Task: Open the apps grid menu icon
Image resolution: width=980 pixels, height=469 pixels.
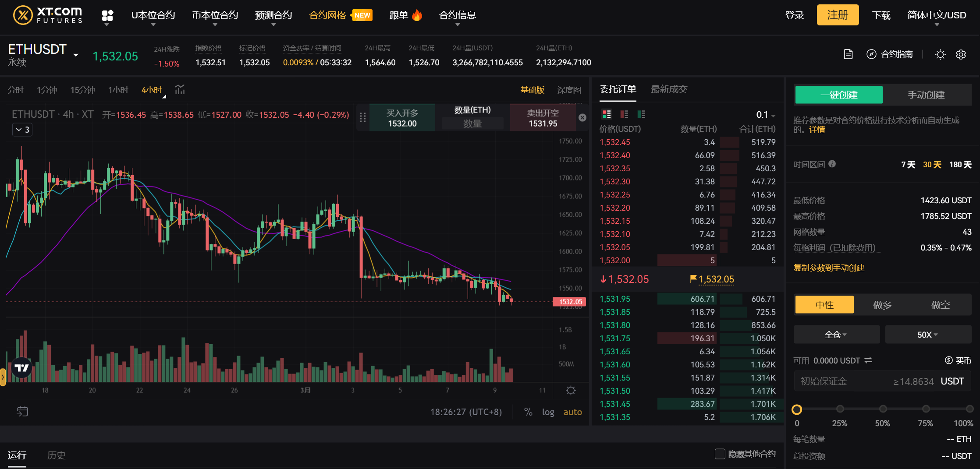Action: coord(107,16)
